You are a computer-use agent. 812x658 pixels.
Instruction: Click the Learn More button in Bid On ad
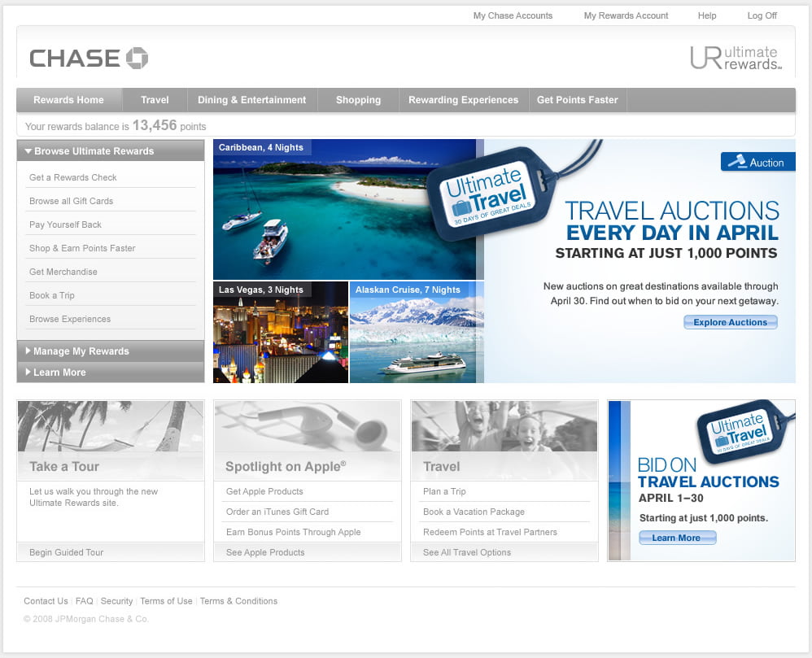tap(678, 538)
